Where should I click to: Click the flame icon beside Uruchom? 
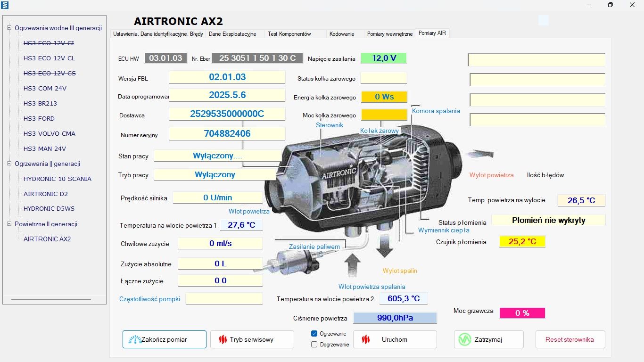[x=365, y=339]
